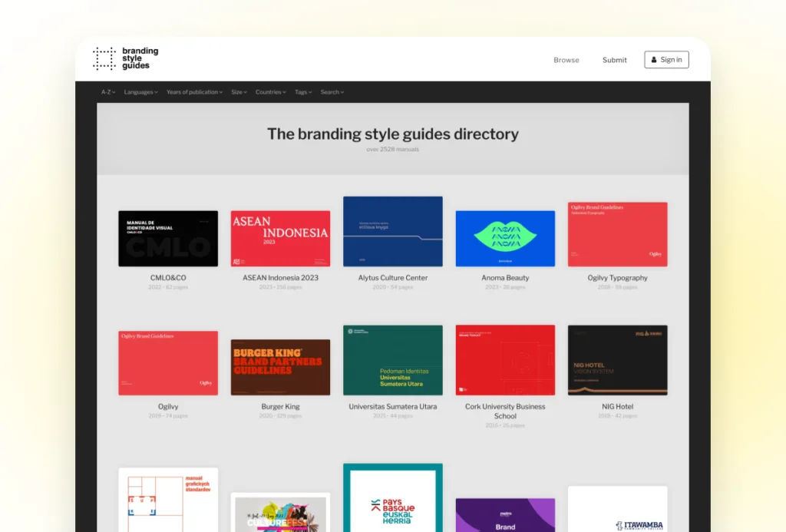View the NIG Hotel thumbnail
This screenshot has width=786, height=532.
click(x=618, y=360)
